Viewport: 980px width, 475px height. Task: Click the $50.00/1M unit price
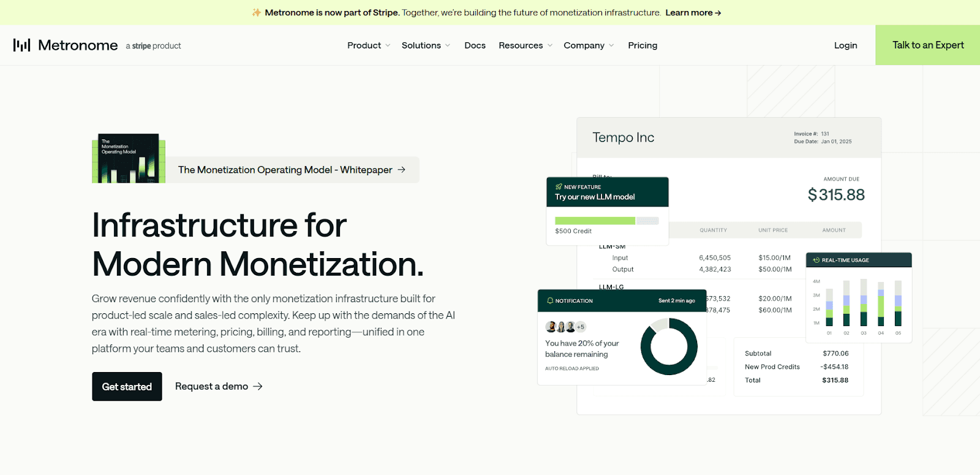775,269
